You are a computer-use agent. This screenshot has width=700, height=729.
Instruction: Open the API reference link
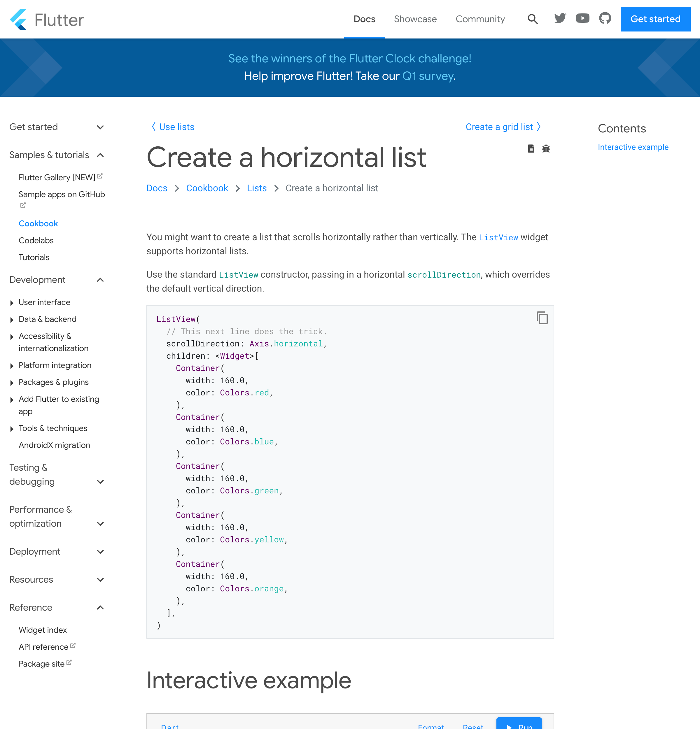click(x=43, y=647)
